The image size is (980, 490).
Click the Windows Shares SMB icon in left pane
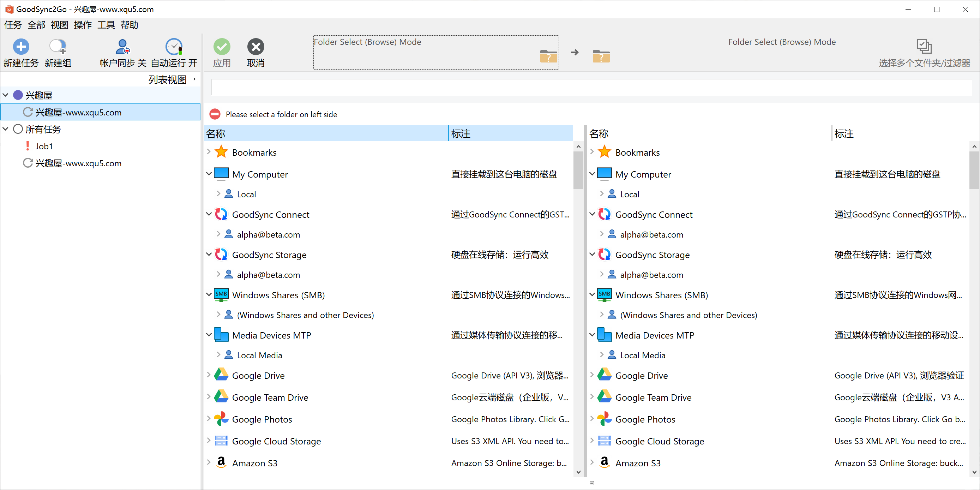click(x=221, y=295)
